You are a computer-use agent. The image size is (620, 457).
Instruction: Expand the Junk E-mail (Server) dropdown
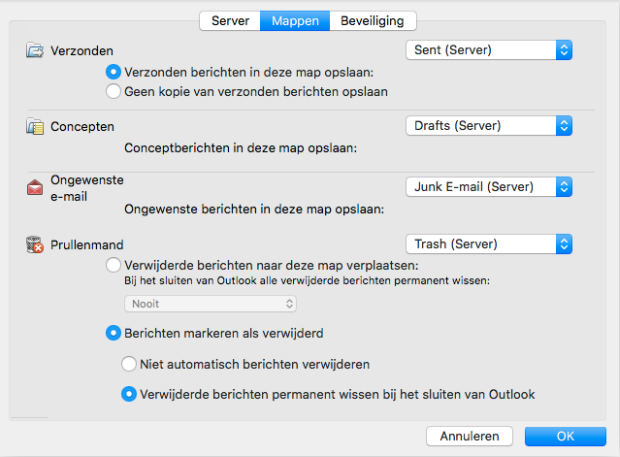(488, 186)
